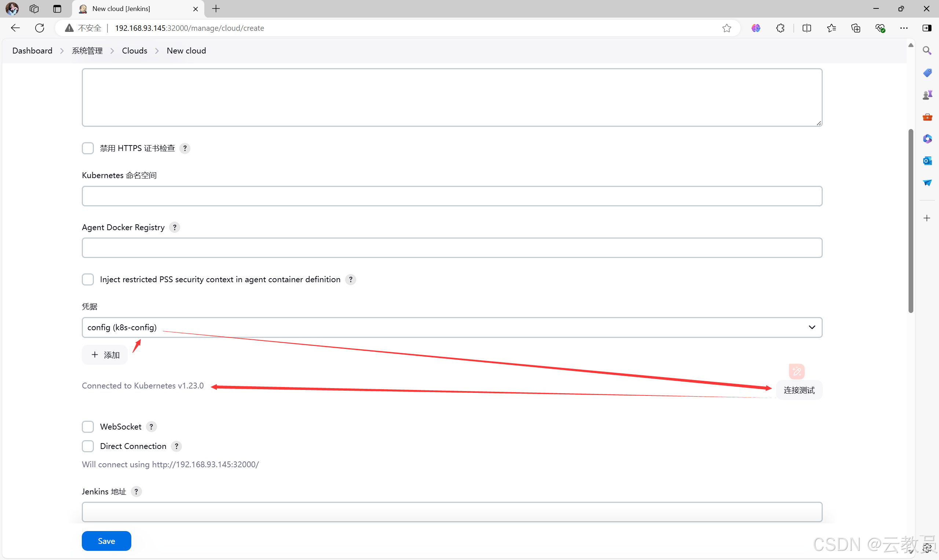The width and height of the screenshot is (939, 560).
Task: Open new tab with plus button
Action: [x=216, y=9]
